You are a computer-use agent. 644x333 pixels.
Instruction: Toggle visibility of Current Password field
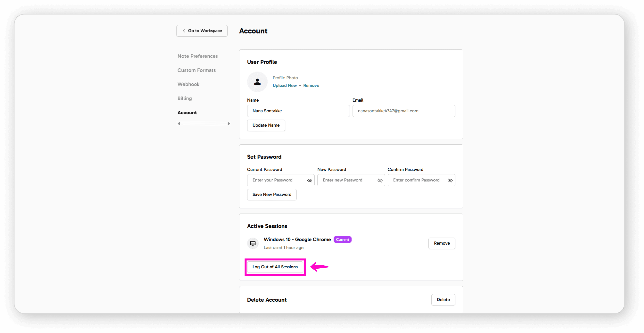309,181
